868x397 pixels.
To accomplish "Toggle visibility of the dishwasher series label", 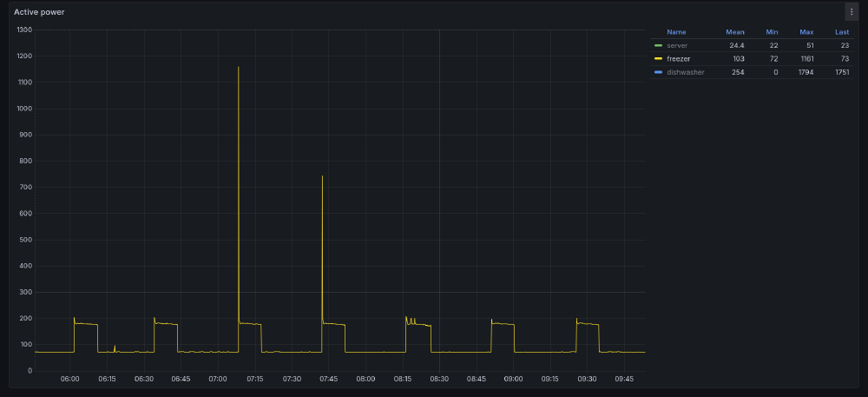I will (x=685, y=72).
